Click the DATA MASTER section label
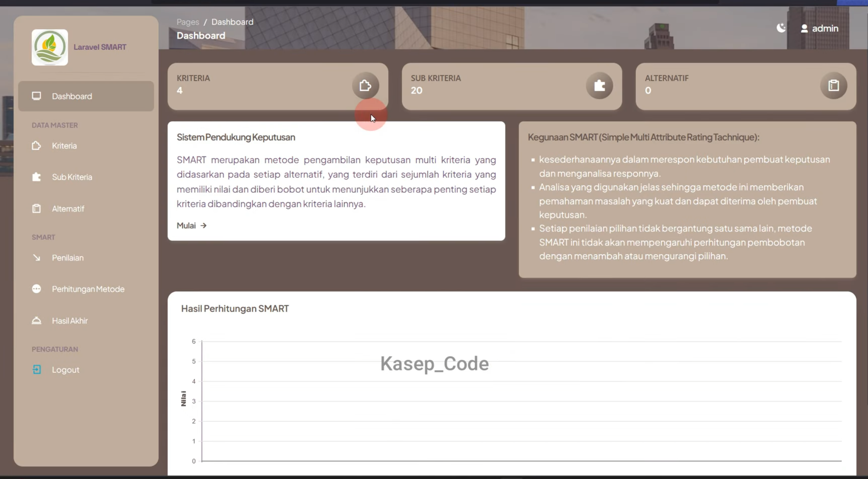The height and width of the screenshot is (479, 868). 55,125
